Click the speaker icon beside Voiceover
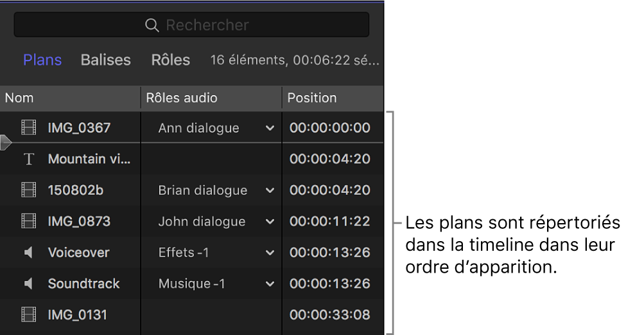The image size is (644, 335). point(28,253)
